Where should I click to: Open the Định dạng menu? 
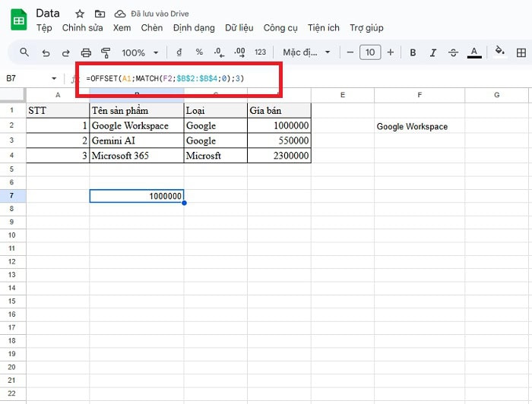[x=194, y=28]
